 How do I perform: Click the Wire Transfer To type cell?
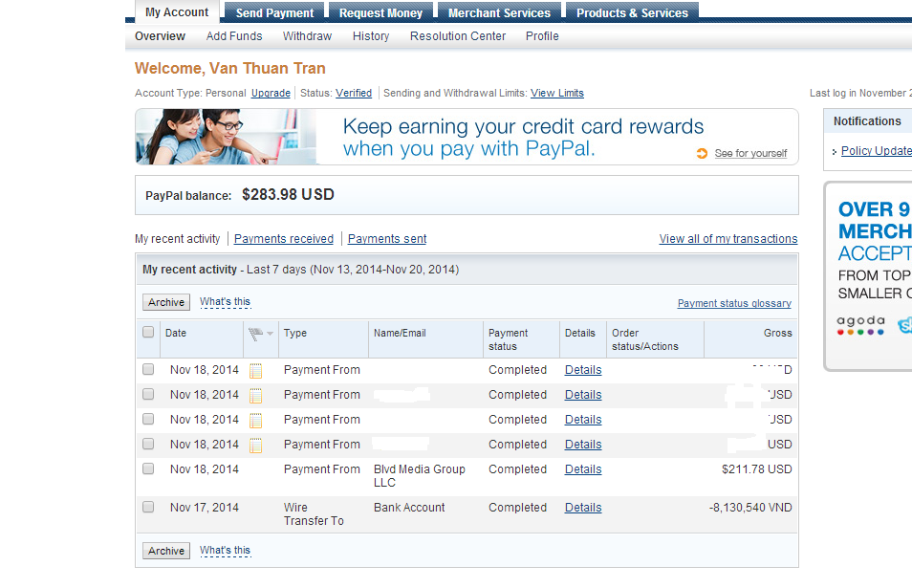click(x=314, y=514)
